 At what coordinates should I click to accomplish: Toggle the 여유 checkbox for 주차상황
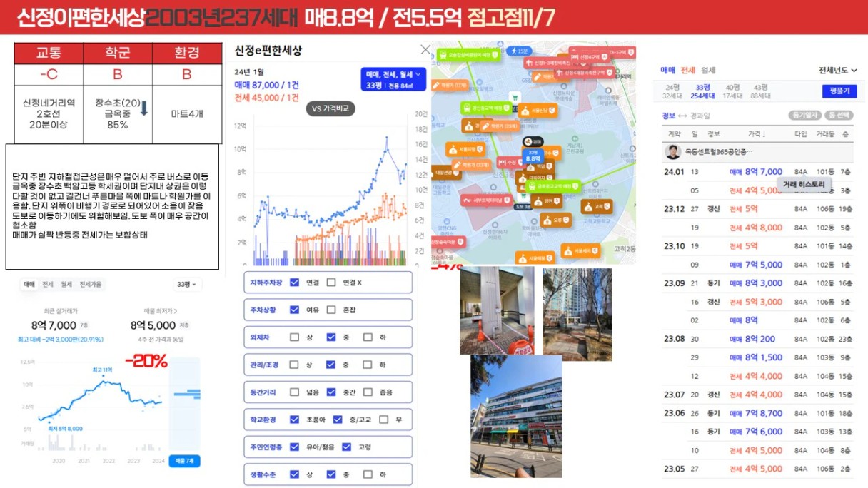point(295,310)
